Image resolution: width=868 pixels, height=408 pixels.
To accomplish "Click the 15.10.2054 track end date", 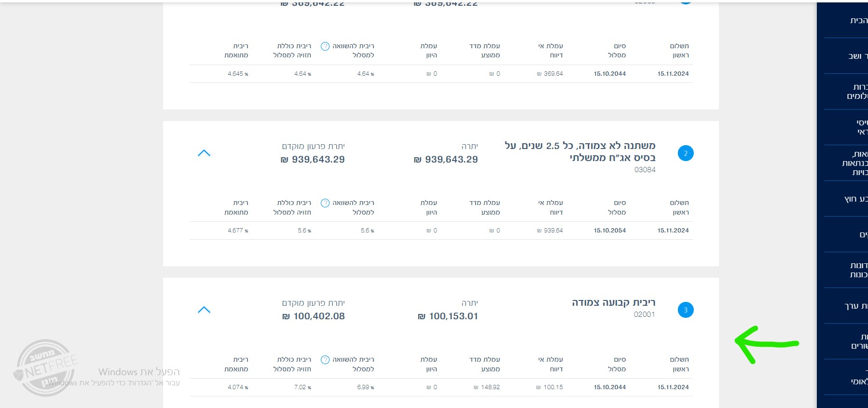I will click(610, 231).
